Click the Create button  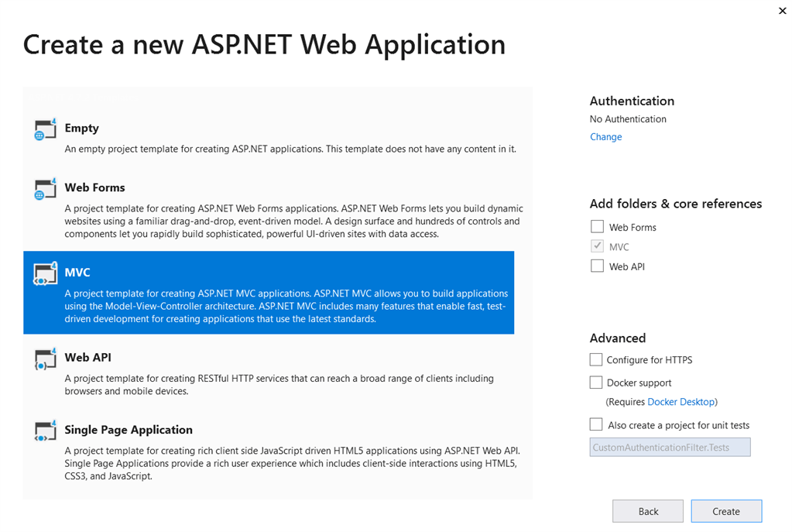click(x=725, y=511)
